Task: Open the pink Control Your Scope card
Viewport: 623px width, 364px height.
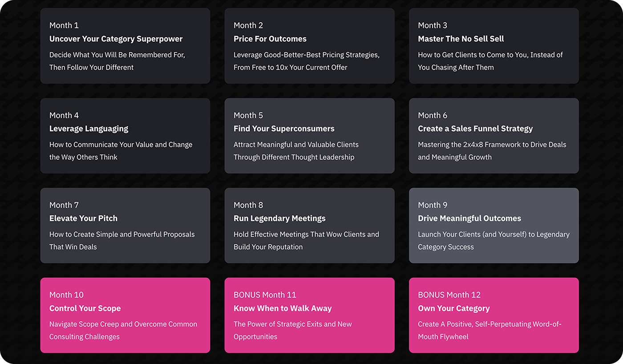Action: [x=125, y=315]
